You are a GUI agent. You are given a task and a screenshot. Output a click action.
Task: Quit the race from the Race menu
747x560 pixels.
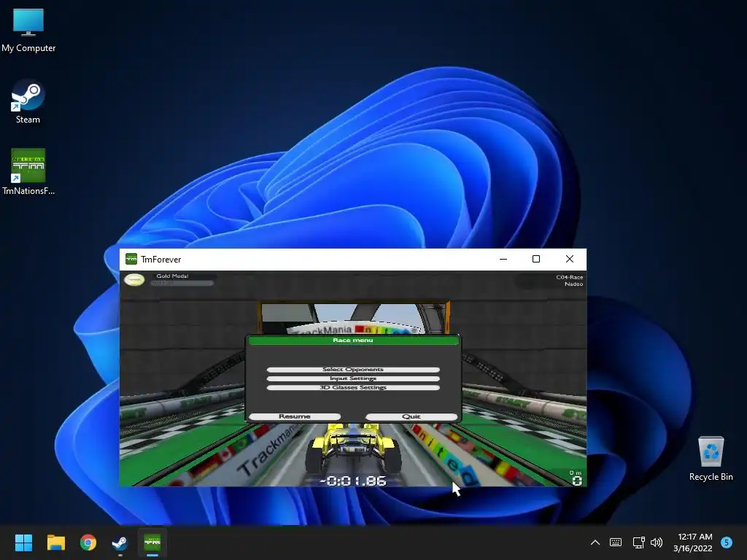(x=411, y=416)
